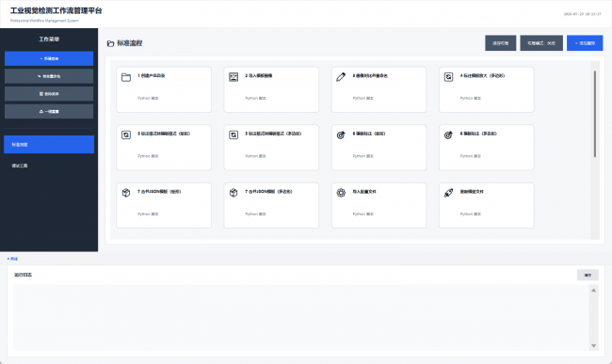Click the target icon on card 6 (矩形)
Viewport: 612px width, 364px height.
(x=341, y=135)
